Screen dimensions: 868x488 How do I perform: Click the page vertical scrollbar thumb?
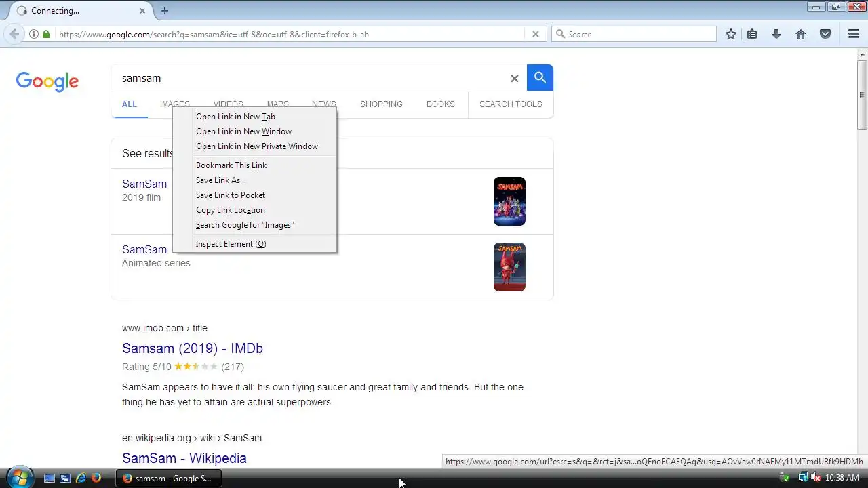(863, 94)
